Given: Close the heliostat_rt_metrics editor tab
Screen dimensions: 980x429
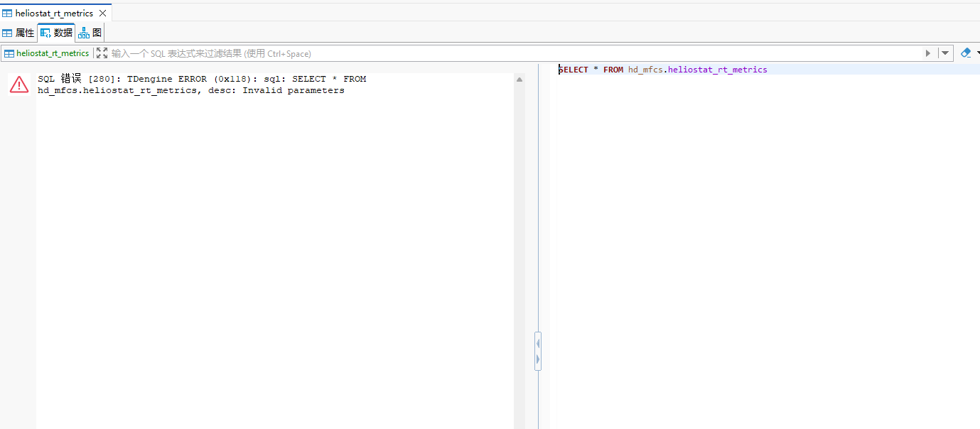Looking at the screenshot, I should [x=103, y=13].
